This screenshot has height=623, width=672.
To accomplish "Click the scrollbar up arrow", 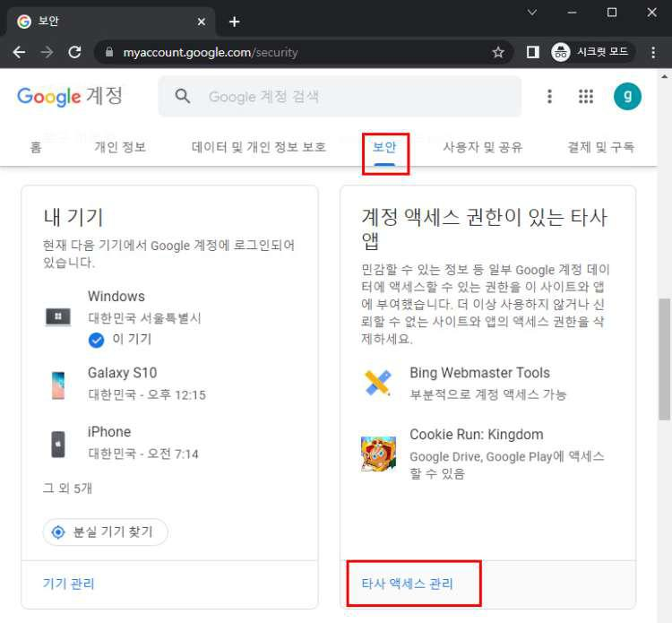I will click(x=664, y=77).
